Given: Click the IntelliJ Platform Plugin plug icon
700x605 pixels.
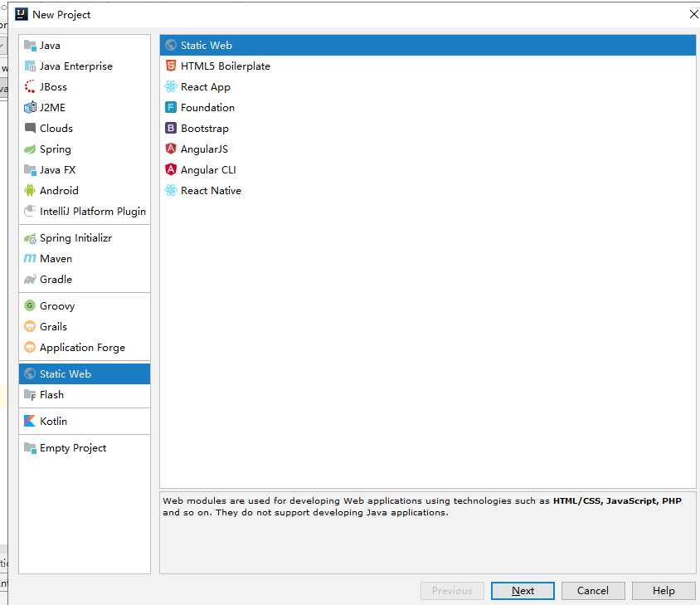Looking at the screenshot, I should [30, 211].
